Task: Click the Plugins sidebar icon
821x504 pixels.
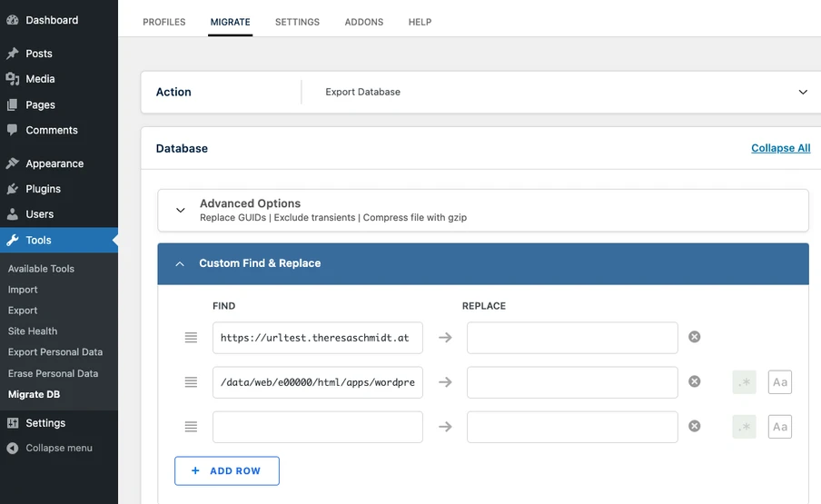Action: coord(13,189)
